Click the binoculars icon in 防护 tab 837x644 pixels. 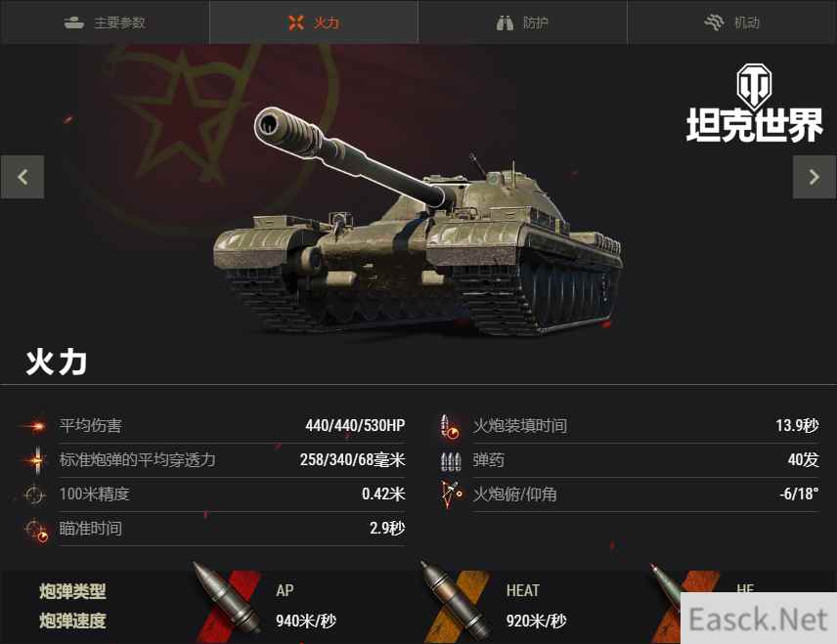(x=505, y=22)
